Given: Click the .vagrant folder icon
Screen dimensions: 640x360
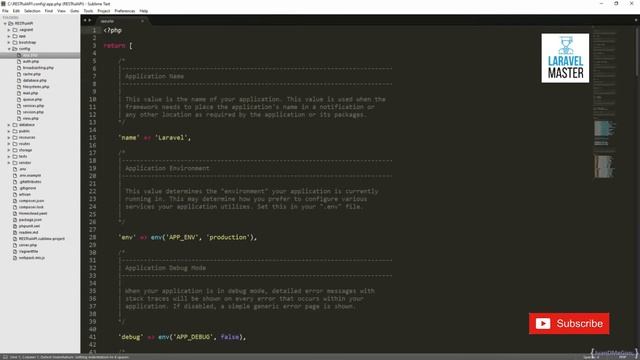Looking at the screenshot, I should pos(15,30).
